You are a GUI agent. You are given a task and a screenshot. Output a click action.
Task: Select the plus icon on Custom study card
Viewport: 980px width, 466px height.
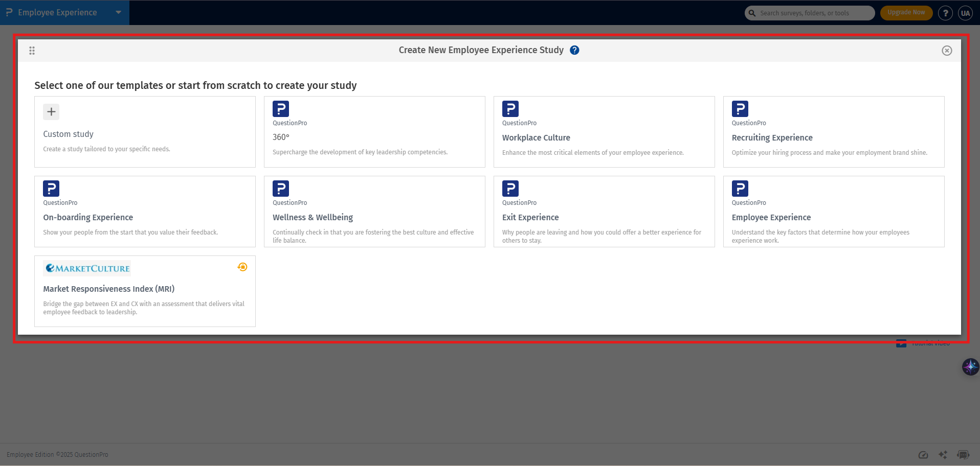[51, 111]
